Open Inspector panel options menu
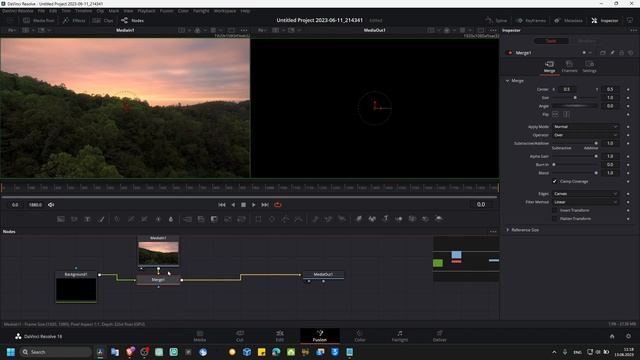This screenshot has height=360, width=640. click(x=633, y=30)
